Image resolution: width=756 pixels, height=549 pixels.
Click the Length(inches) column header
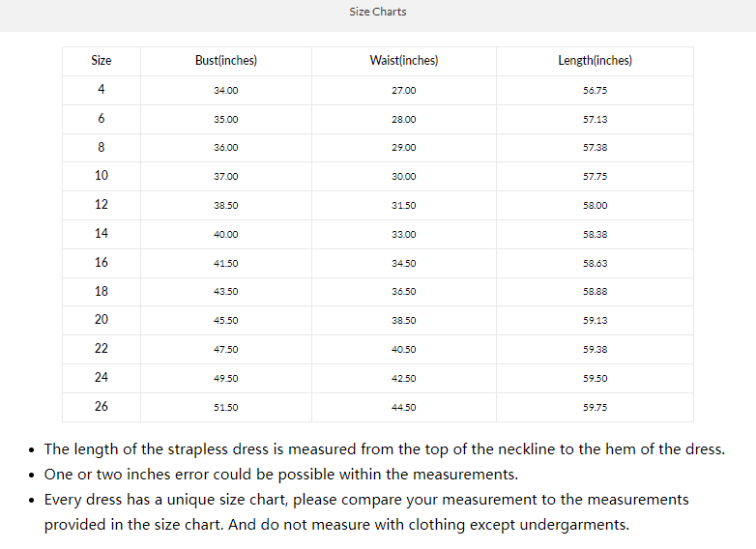(596, 61)
